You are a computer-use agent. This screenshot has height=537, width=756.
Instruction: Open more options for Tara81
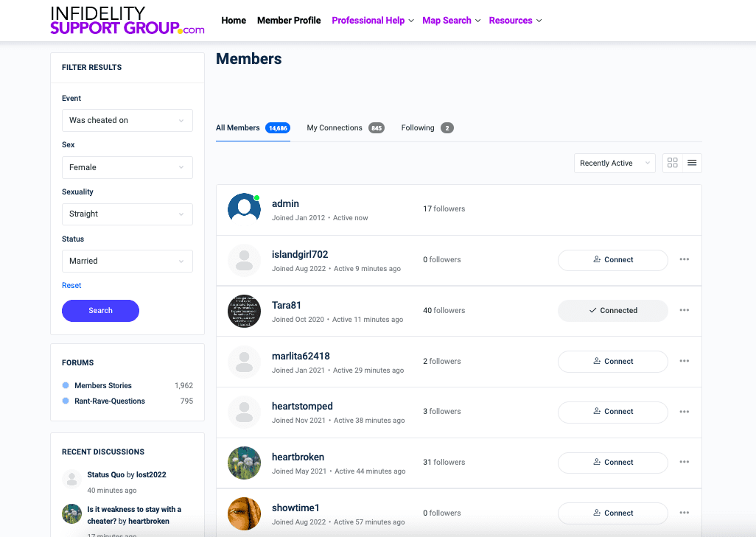(x=685, y=310)
